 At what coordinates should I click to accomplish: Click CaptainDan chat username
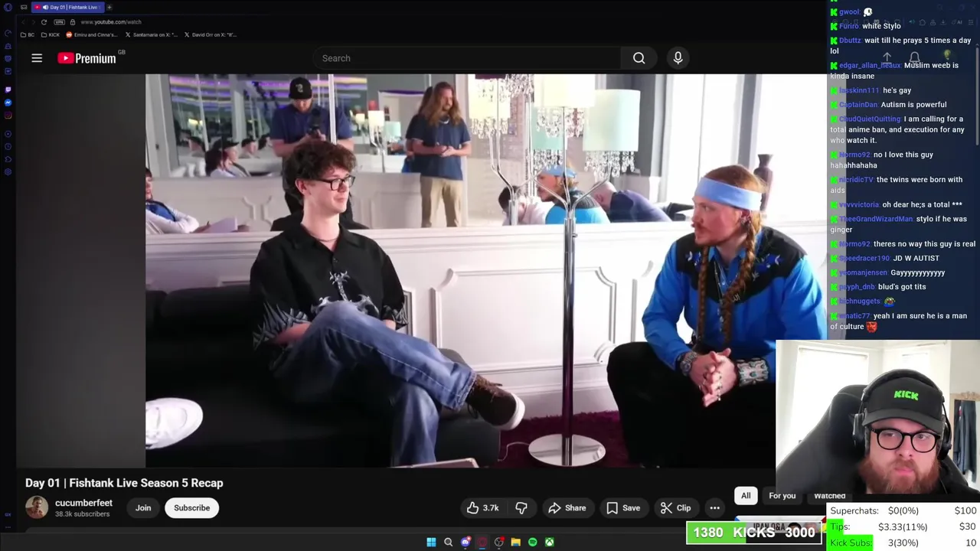tap(858, 105)
